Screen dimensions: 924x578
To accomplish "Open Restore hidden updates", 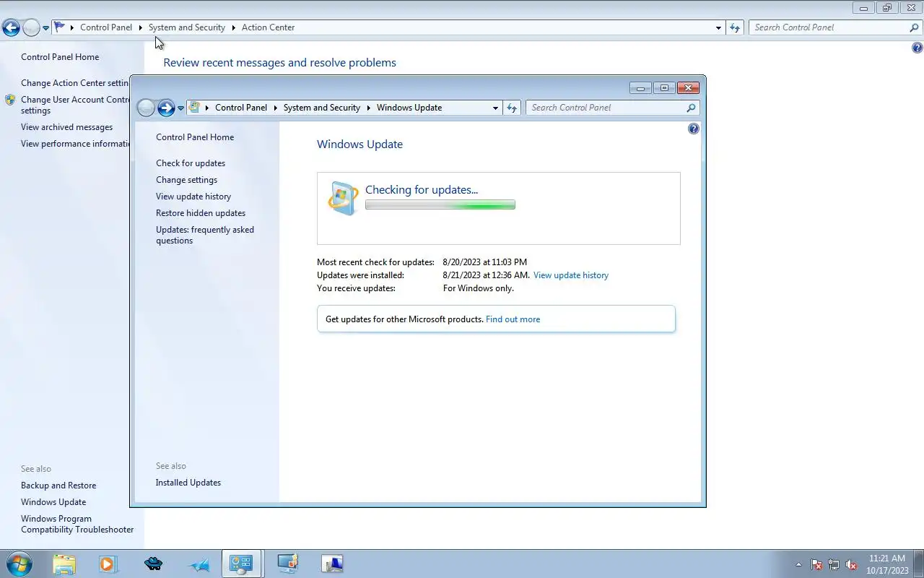I will click(x=201, y=213).
